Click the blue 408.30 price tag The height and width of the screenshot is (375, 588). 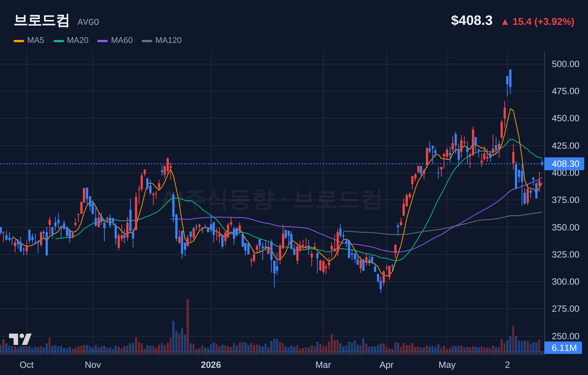564,164
